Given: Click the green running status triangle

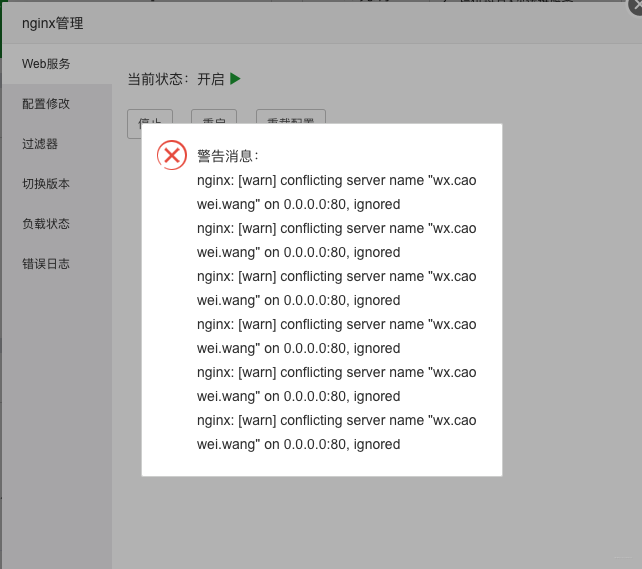Looking at the screenshot, I should click(235, 79).
